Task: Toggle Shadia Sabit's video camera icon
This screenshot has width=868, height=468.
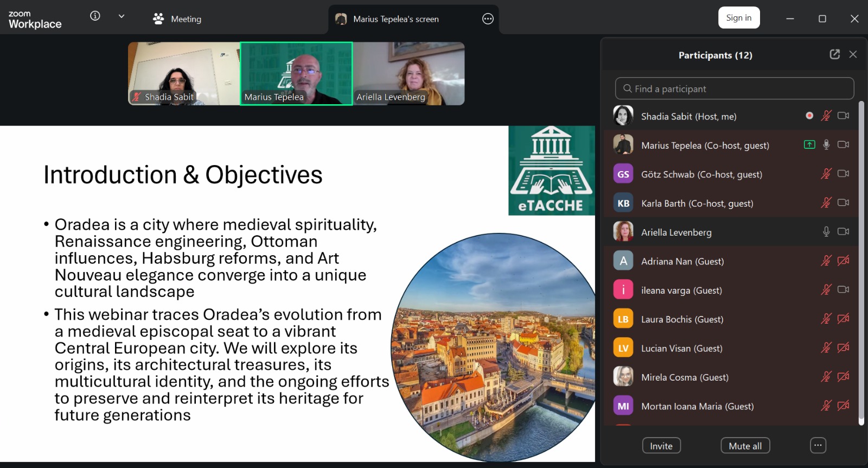Action: (x=843, y=116)
